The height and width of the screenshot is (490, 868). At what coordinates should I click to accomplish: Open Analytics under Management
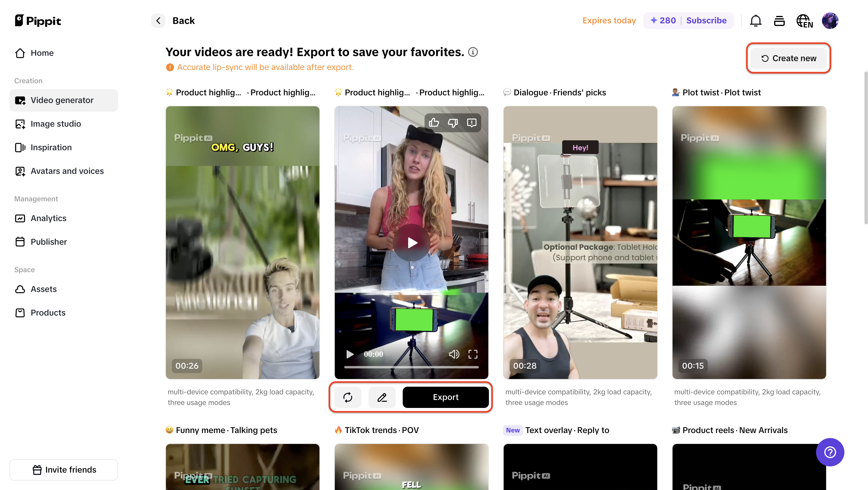48,218
